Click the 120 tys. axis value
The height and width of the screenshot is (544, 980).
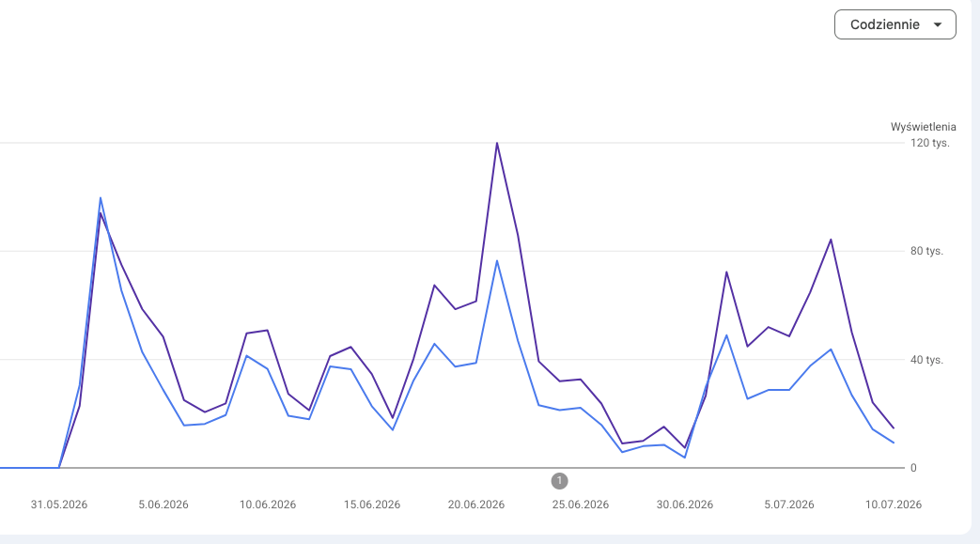pos(930,143)
